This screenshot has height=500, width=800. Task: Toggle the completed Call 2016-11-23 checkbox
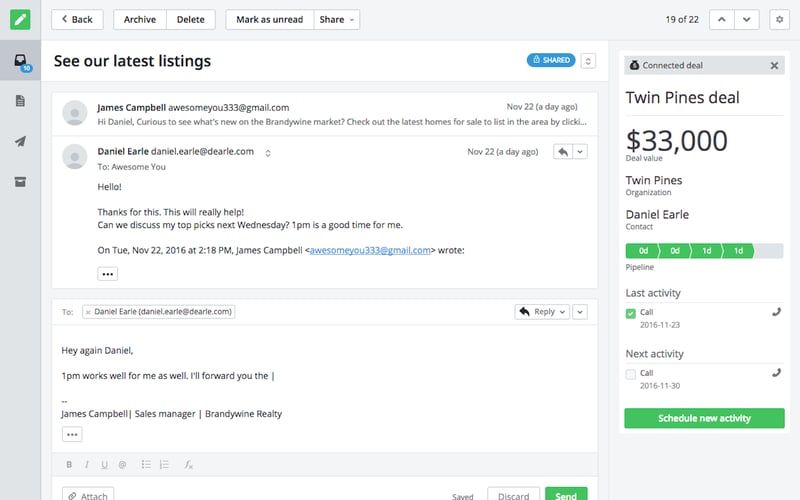pyautogui.click(x=631, y=313)
